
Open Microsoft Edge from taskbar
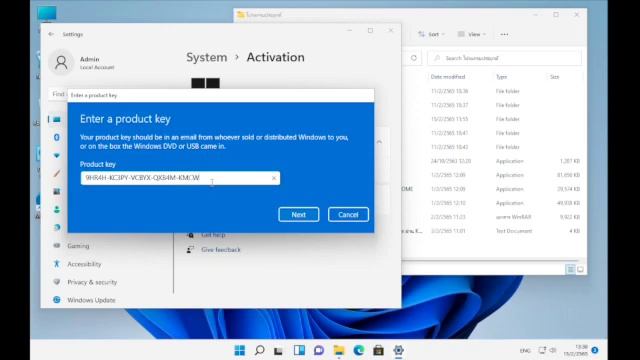[x=359, y=350]
